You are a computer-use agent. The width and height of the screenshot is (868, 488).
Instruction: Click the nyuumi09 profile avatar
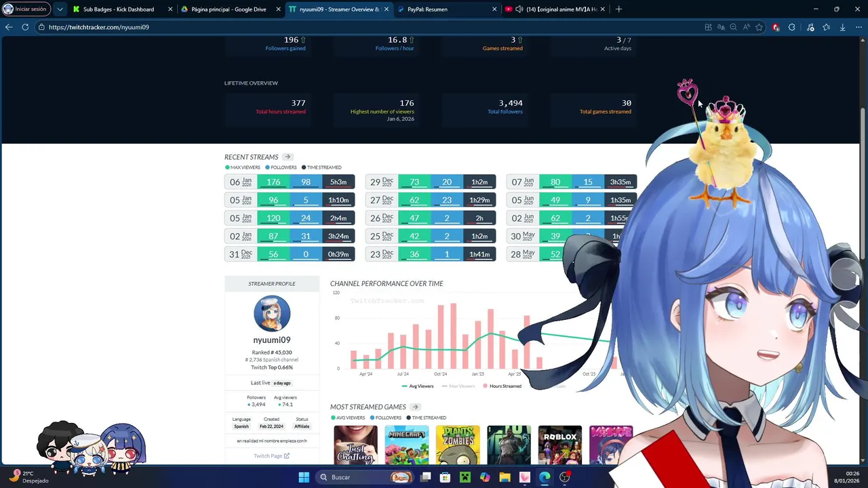click(272, 313)
